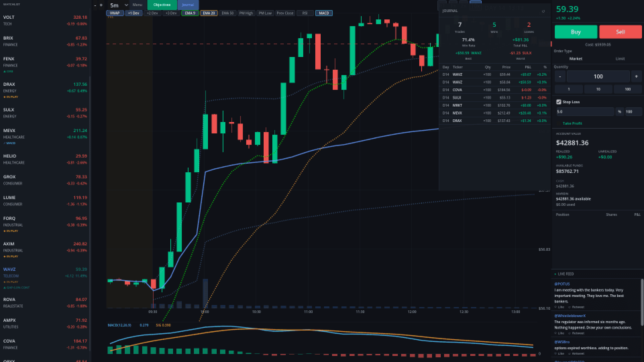644x362 pixels.
Task: Enable the +2 Dev band
Action: coord(152,13)
